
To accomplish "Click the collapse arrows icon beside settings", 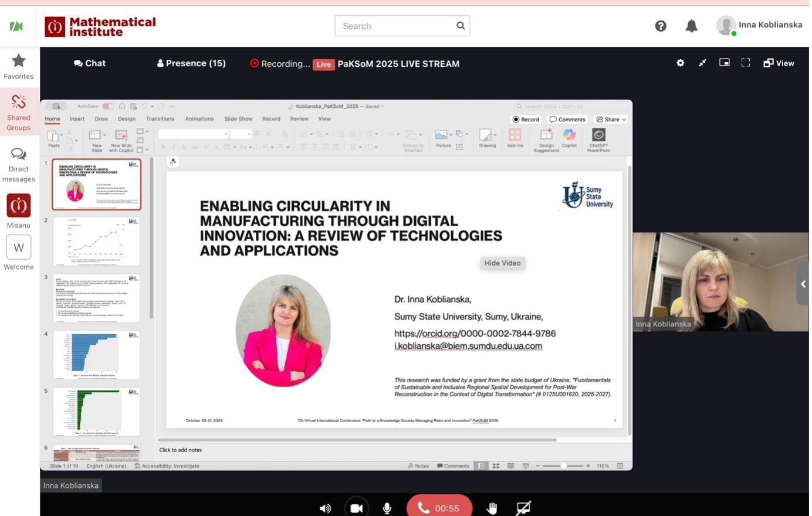I will (x=702, y=63).
